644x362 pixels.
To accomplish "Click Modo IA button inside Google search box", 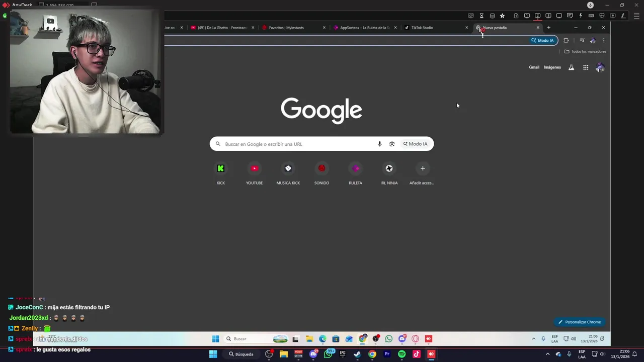I will click(x=415, y=144).
